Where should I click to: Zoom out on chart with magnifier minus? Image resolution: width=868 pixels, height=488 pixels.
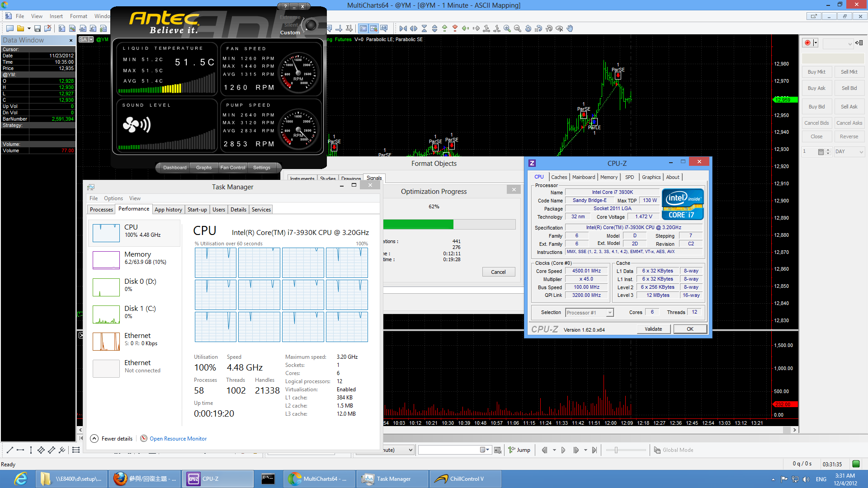[518, 28]
